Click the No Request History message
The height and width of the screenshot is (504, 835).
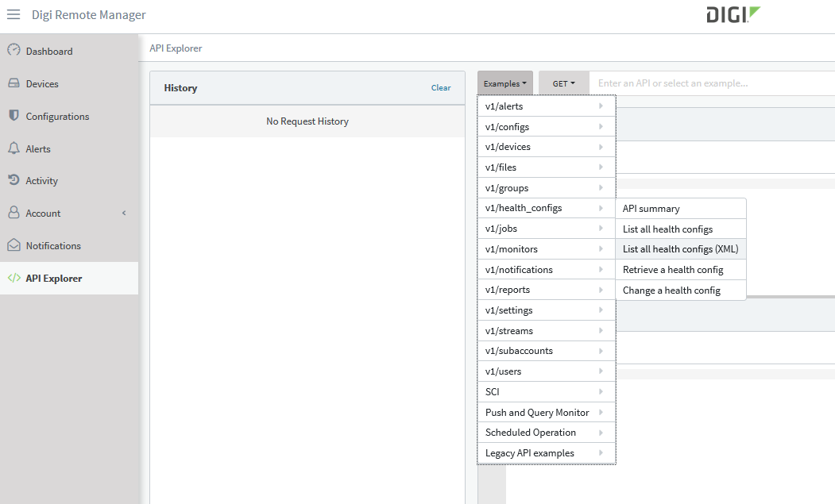point(307,121)
